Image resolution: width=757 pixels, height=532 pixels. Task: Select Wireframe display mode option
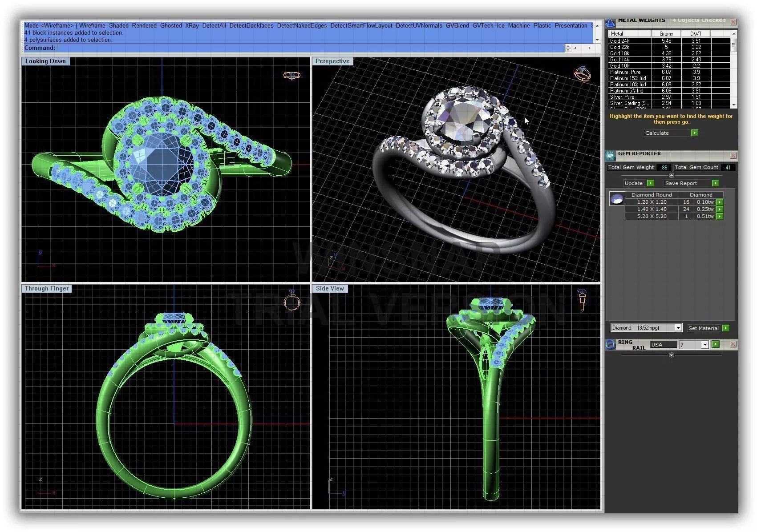point(92,26)
